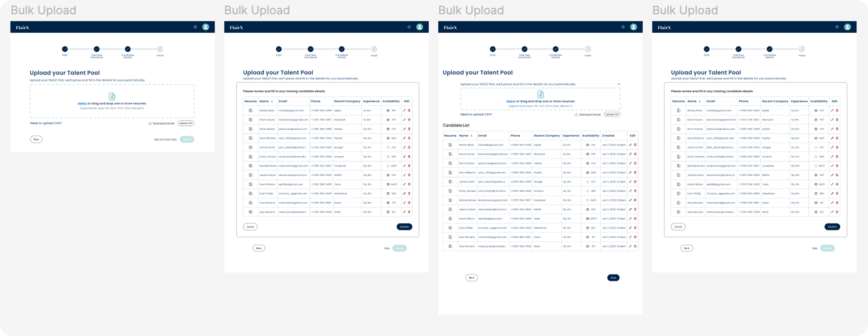Click inside the resume drop zone in the first frame
The image size is (868, 336).
[112, 101]
